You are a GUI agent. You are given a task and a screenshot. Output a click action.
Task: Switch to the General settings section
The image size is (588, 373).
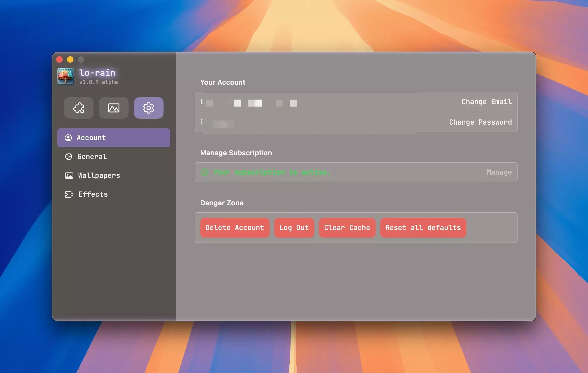click(x=92, y=157)
